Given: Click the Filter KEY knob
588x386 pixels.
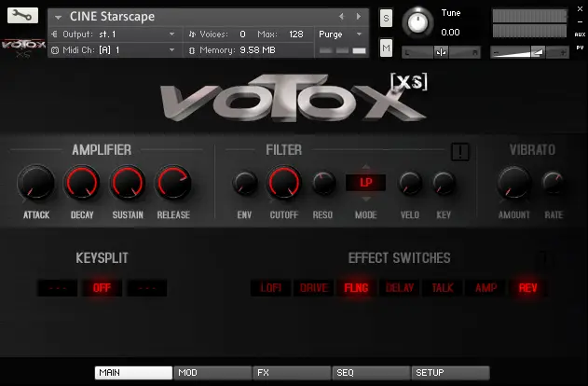Looking at the screenshot, I should (x=444, y=183).
